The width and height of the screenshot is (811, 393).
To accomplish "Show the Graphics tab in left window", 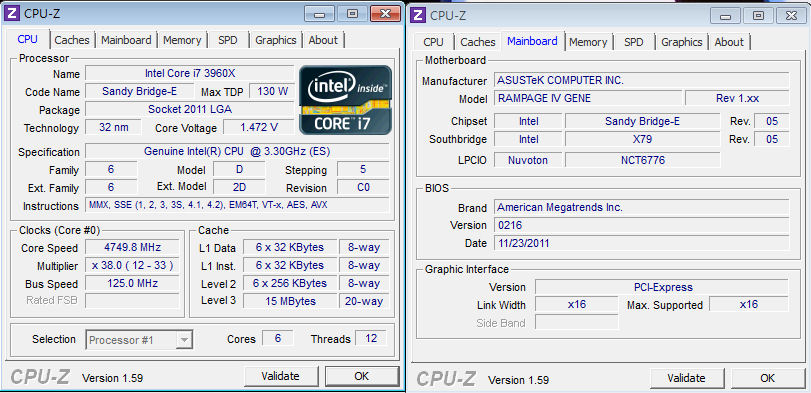I will click(276, 40).
